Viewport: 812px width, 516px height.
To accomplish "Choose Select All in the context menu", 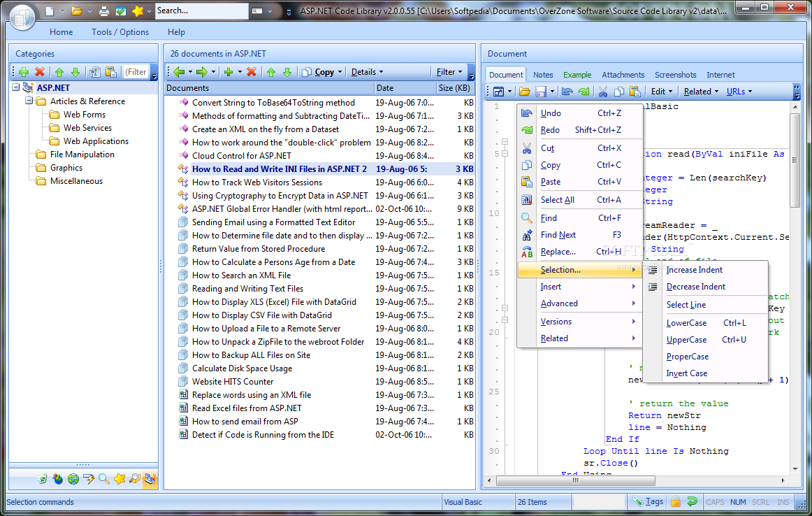I will coord(580,200).
